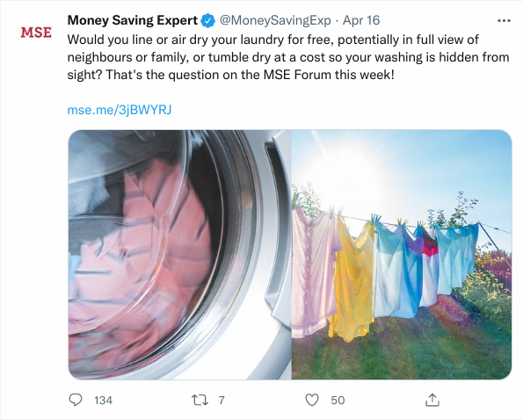Open the clothesline laundry photo
The image size is (523, 420).
coord(402,255)
